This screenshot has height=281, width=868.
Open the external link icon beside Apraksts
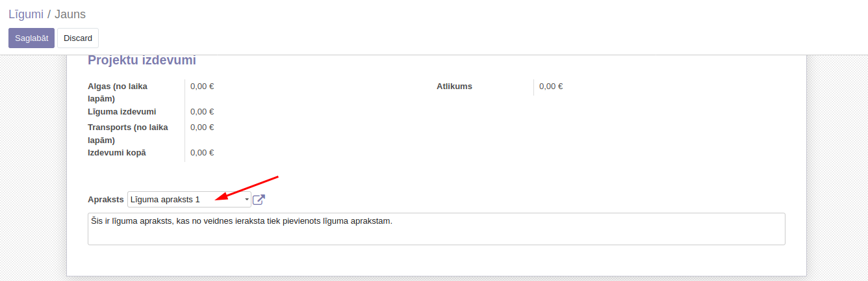[259, 200]
